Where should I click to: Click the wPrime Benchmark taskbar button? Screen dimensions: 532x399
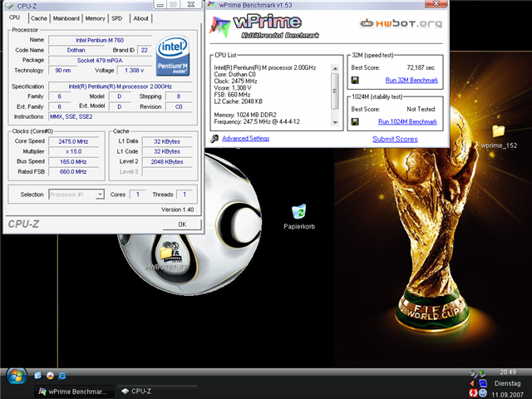click(x=74, y=392)
